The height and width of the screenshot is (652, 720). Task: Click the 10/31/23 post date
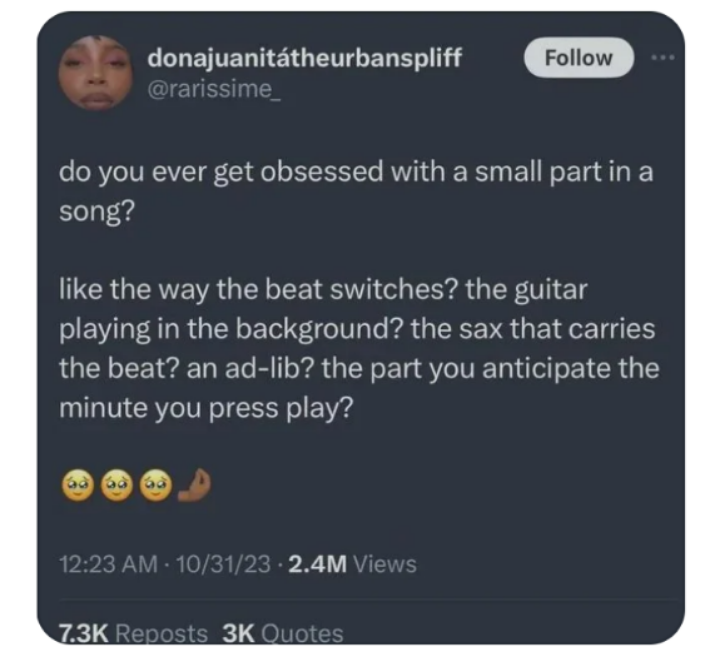tap(223, 564)
